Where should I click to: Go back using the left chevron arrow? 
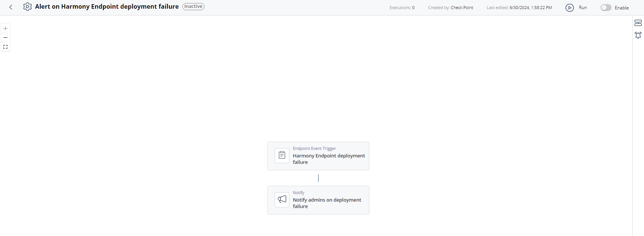[11, 7]
